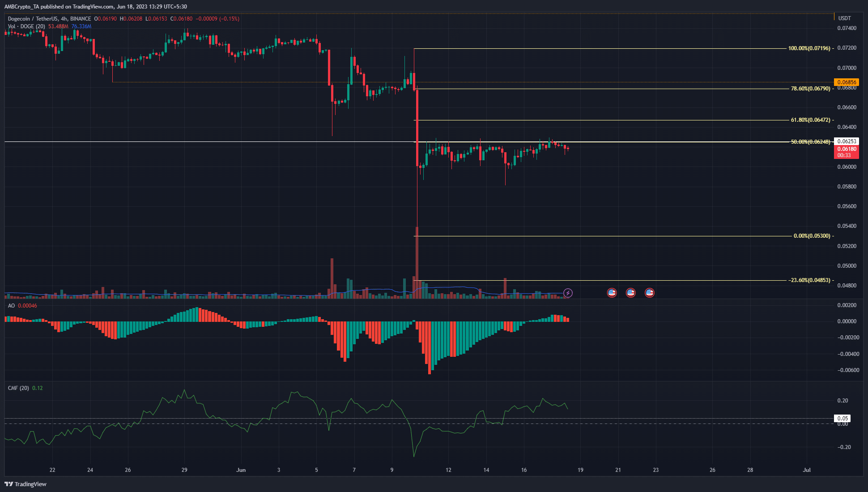This screenshot has width=868, height=492.
Task: Click the Vol · DOGE (20) indicator label
Action: (26, 26)
